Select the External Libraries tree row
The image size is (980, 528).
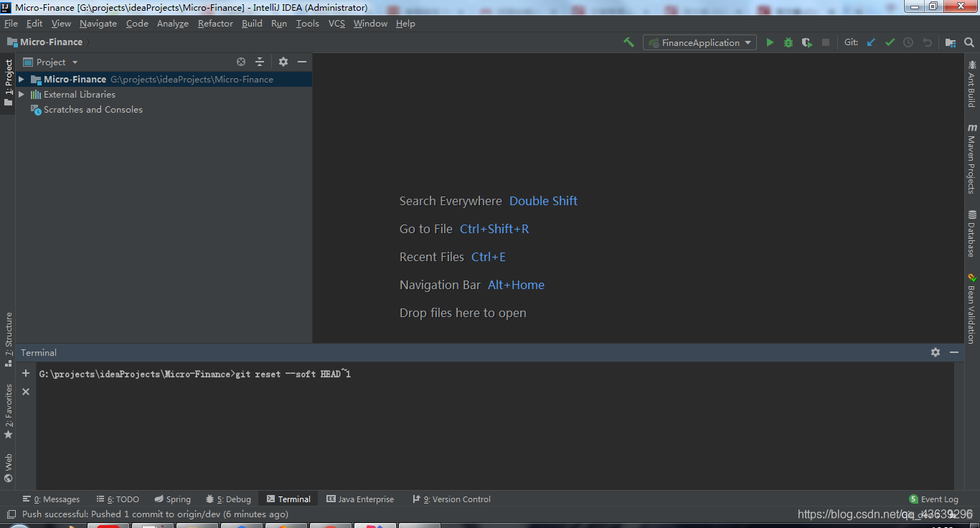pos(164,94)
